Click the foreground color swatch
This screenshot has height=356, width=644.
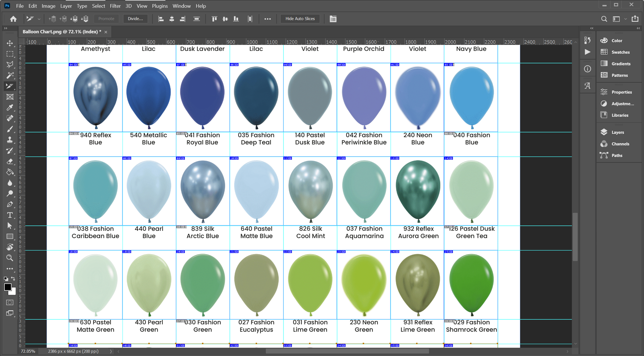click(8, 287)
